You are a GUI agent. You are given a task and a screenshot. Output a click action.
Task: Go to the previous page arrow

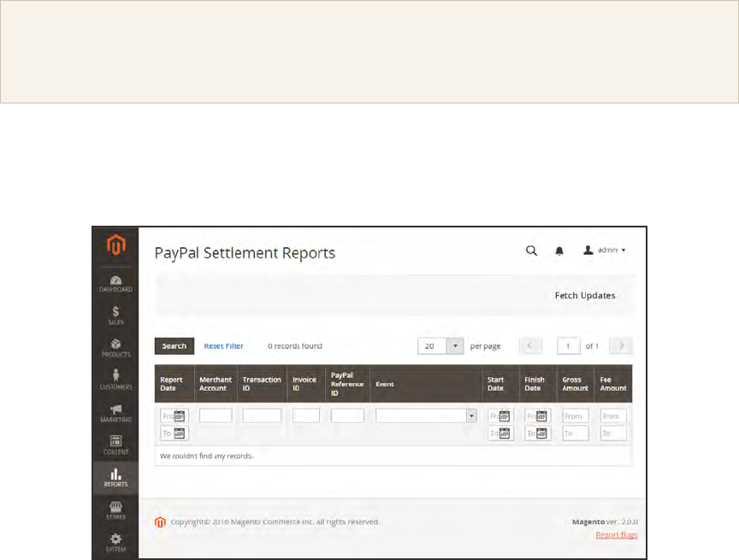click(530, 346)
